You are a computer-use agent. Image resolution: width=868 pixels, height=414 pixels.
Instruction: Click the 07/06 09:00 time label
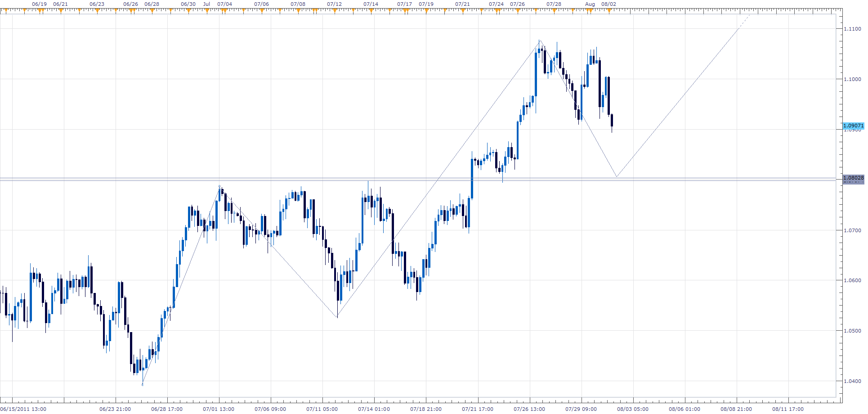pyautogui.click(x=270, y=409)
